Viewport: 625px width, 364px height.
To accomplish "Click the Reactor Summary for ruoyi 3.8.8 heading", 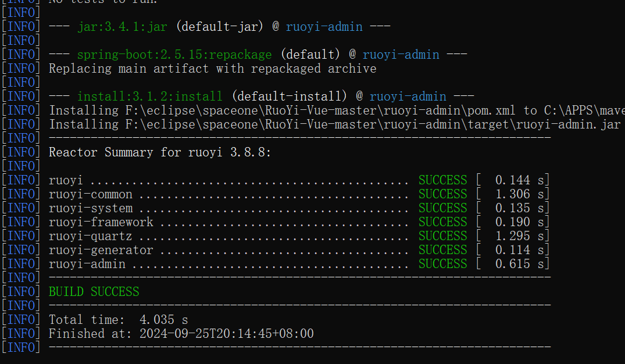I will (x=160, y=152).
